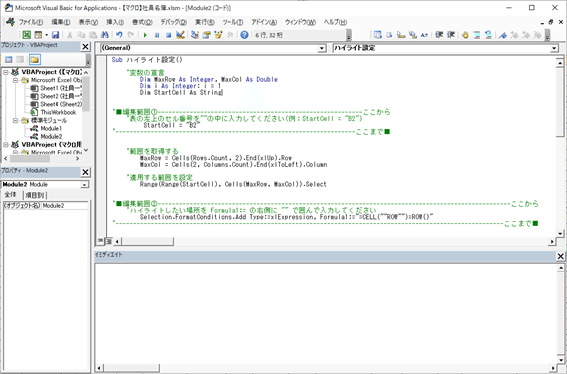Viewport: 567px width, 374px height.
Task: Select Module2 in the project tree
Action: pos(46,136)
